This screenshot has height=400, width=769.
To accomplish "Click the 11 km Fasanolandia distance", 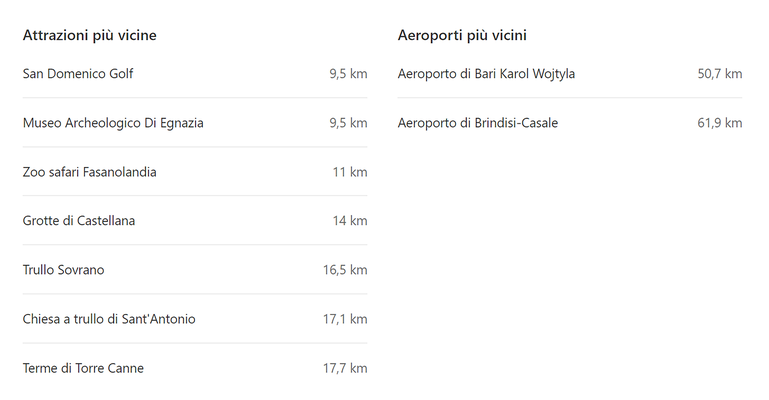I will click(x=350, y=172).
